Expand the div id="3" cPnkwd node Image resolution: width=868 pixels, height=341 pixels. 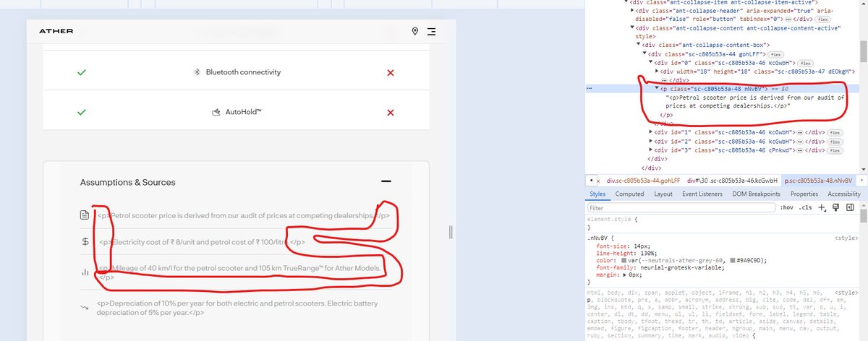650,150
